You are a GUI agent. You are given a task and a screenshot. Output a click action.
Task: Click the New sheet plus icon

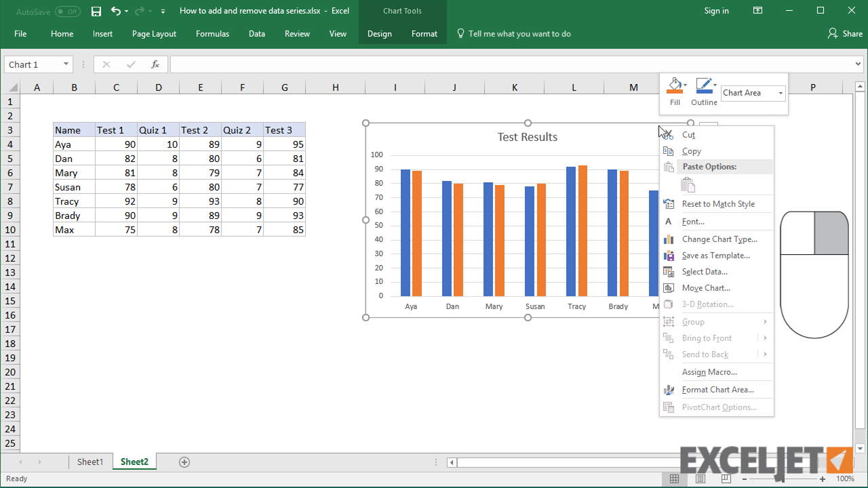184,462
